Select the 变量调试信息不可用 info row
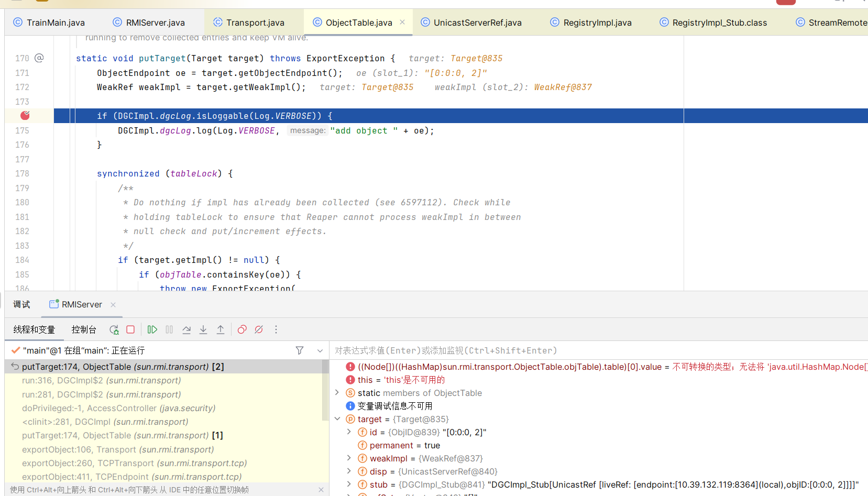 [x=599, y=406]
